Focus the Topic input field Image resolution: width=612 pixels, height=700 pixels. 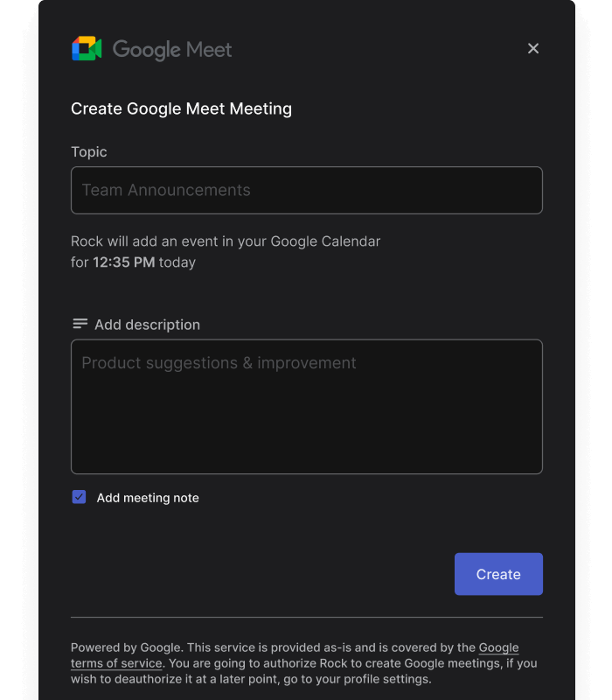tap(306, 190)
